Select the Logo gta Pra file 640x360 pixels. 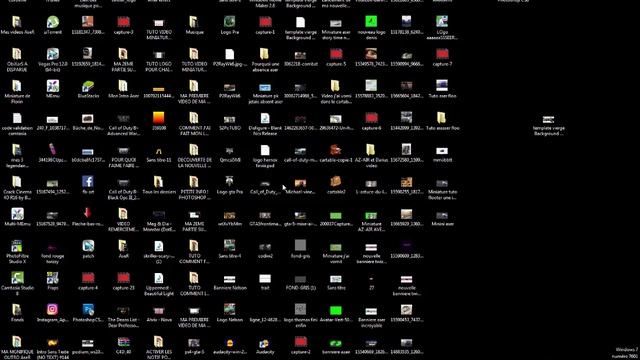(x=229, y=182)
